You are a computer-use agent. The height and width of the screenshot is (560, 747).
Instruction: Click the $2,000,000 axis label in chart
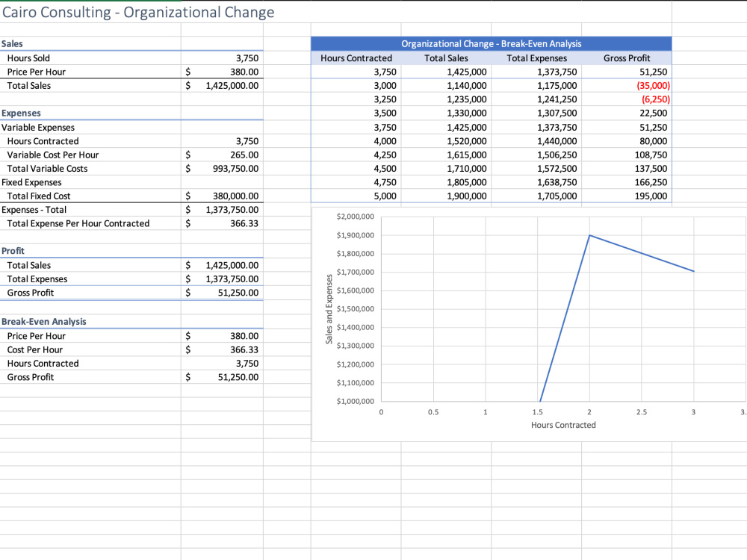pos(356,217)
